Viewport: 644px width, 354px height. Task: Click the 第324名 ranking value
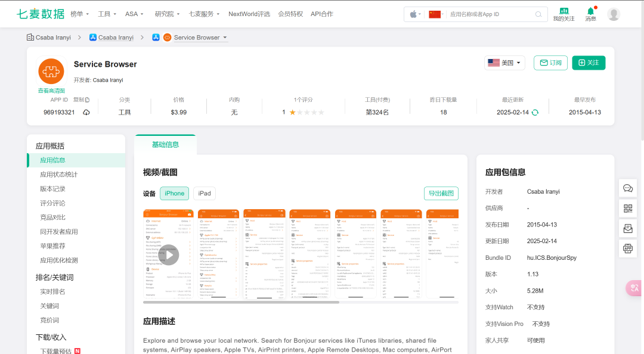click(x=377, y=113)
